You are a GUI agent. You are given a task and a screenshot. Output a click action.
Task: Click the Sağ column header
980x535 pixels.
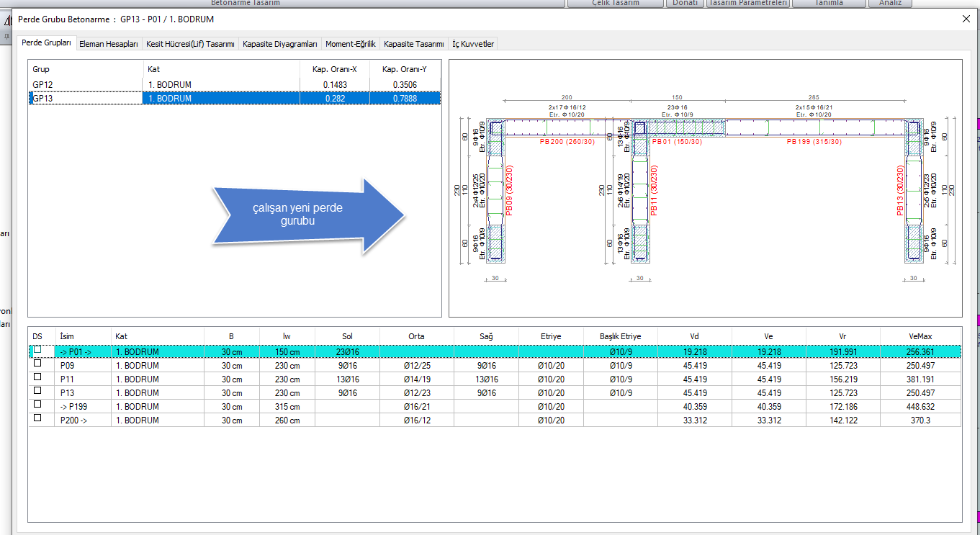point(486,336)
